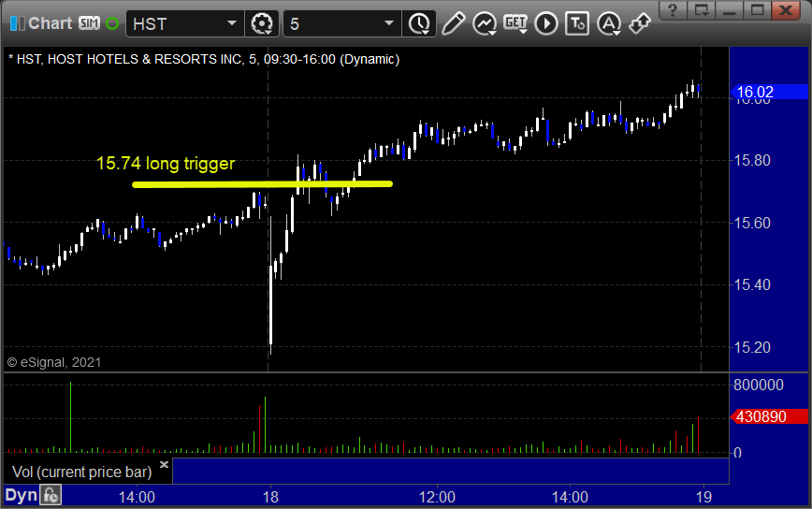The height and width of the screenshot is (509, 812).
Task: Click the play replay button
Action: coord(546,23)
